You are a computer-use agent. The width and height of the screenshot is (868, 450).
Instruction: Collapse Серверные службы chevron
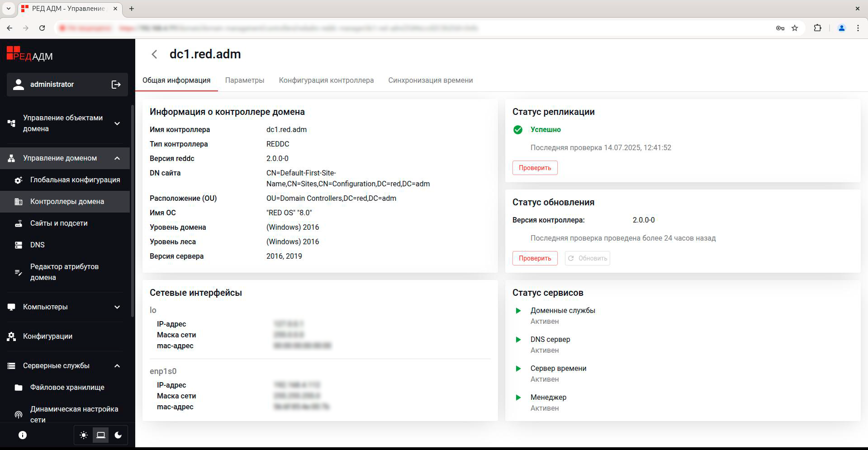pos(117,366)
